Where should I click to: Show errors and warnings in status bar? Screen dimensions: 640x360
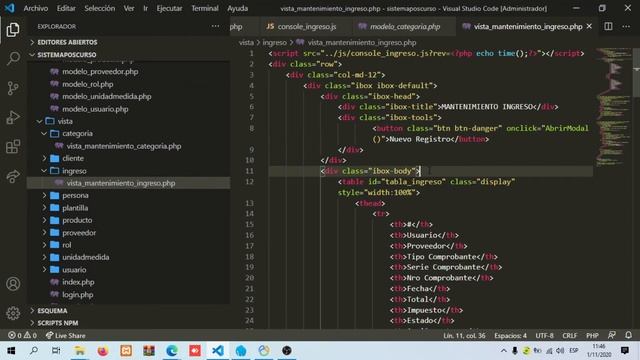(22, 336)
